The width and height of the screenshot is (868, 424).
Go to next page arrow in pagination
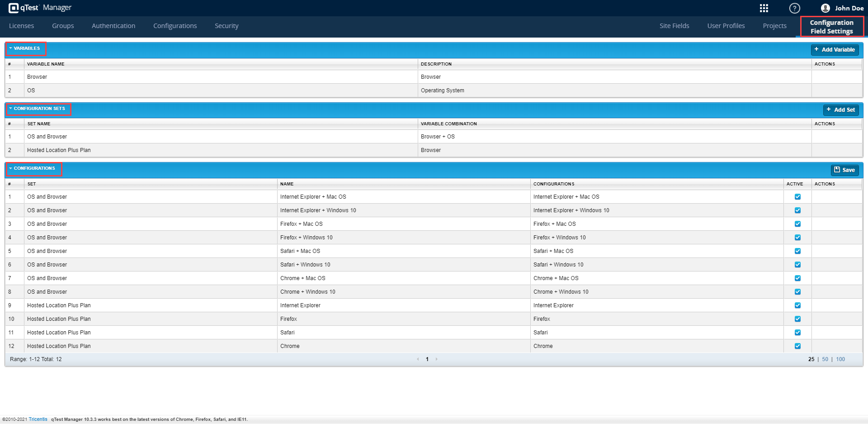point(436,359)
